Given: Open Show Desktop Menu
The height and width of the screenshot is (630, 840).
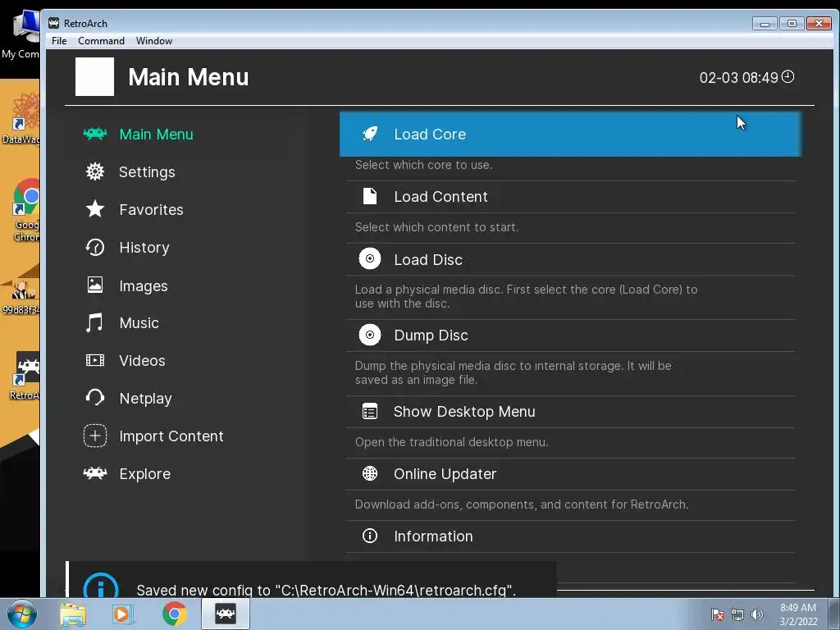Looking at the screenshot, I should coord(570,412).
